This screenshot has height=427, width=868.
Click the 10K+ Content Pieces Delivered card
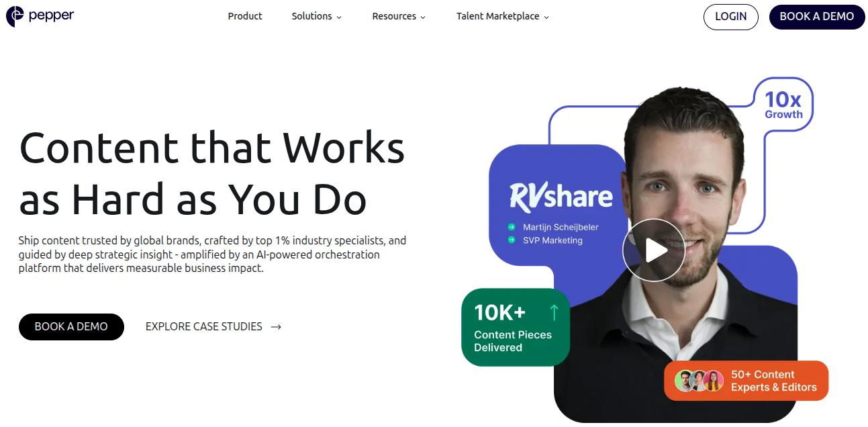pyautogui.click(x=516, y=327)
